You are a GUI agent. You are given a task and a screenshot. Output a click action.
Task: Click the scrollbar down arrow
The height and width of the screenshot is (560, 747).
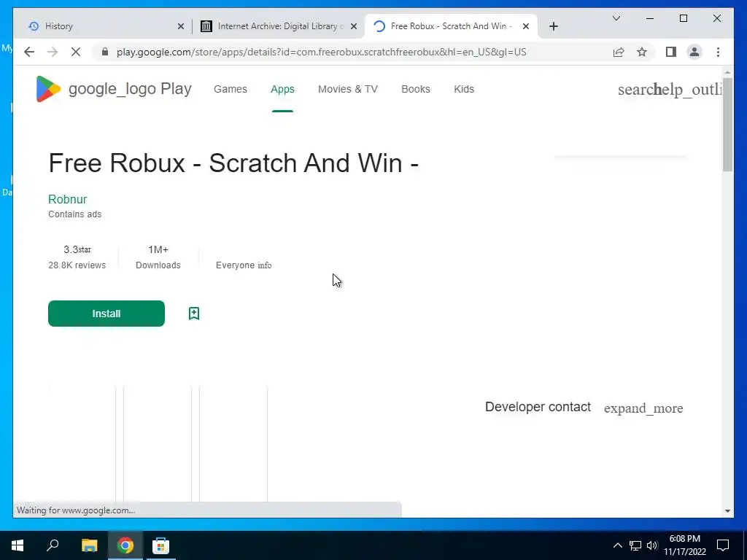coord(727,511)
